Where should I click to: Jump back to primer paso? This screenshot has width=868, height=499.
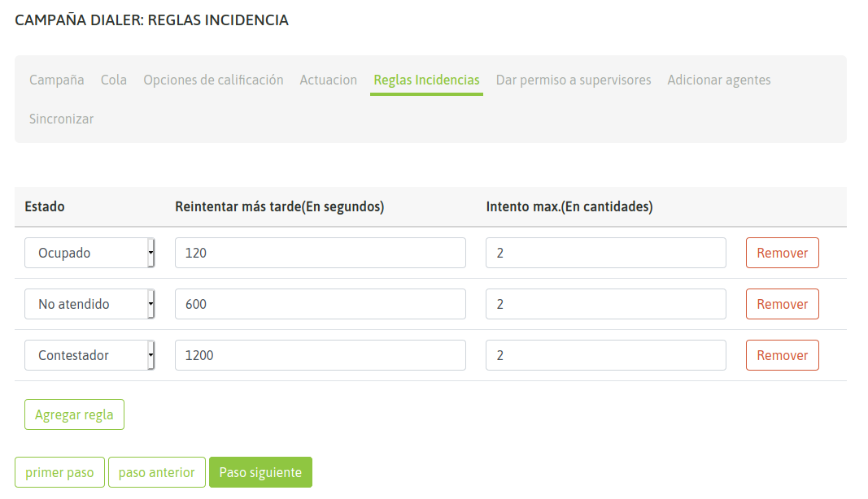point(59,472)
